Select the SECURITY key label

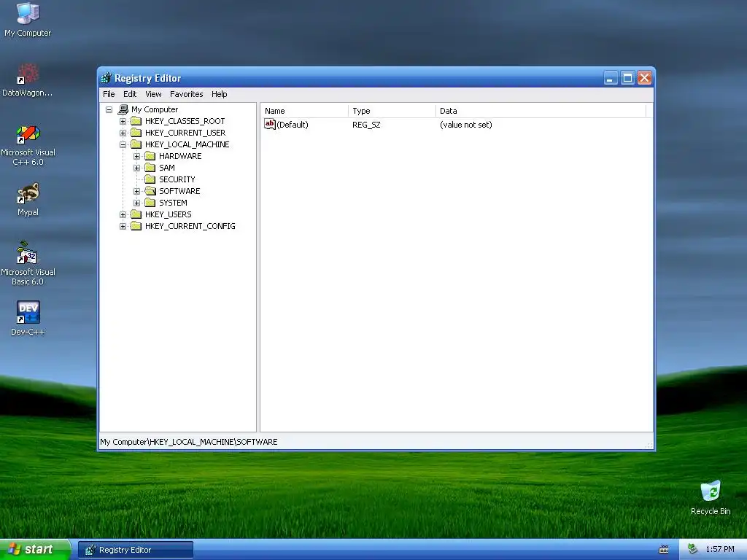(x=177, y=179)
